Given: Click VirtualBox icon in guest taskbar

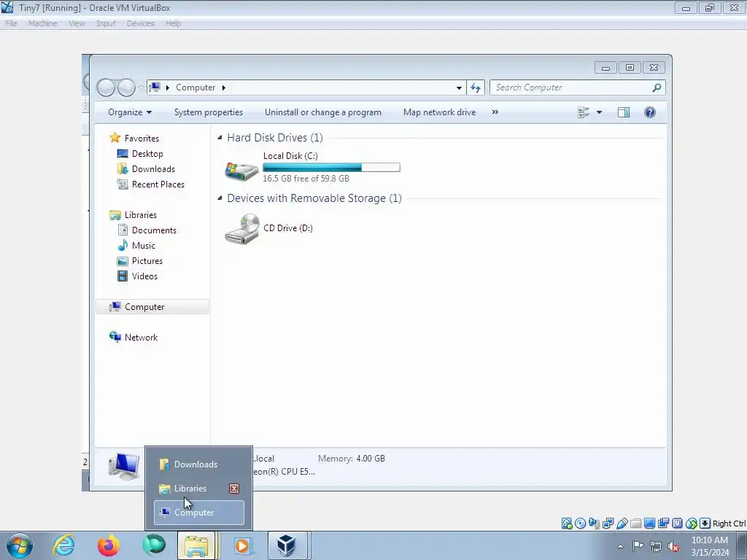Looking at the screenshot, I should pyautogui.click(x=287, y=545).
